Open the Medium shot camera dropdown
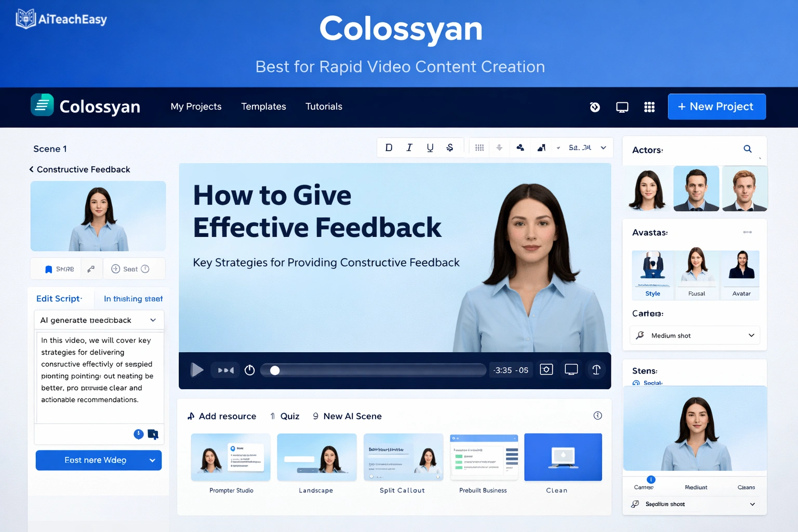798x532 pixels. 695,335
